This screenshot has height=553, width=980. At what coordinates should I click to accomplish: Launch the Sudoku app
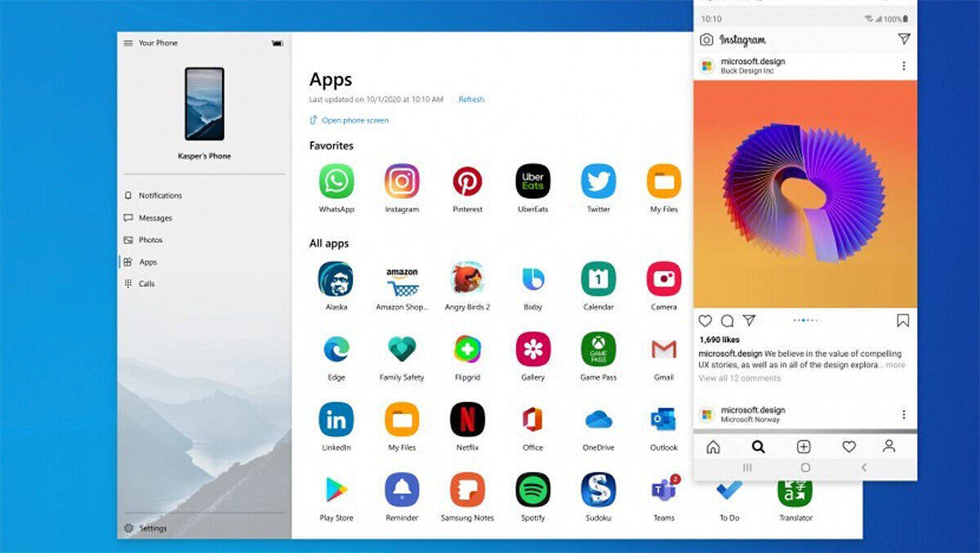[599, 489]
